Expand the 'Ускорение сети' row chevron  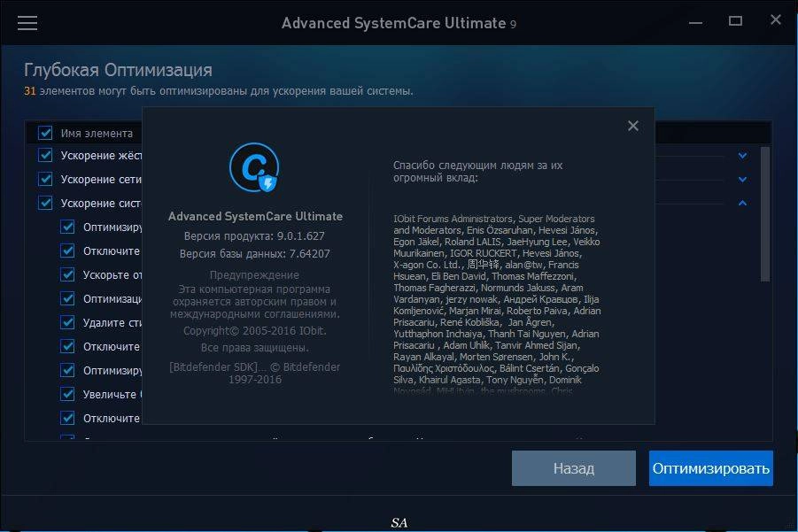742,180
